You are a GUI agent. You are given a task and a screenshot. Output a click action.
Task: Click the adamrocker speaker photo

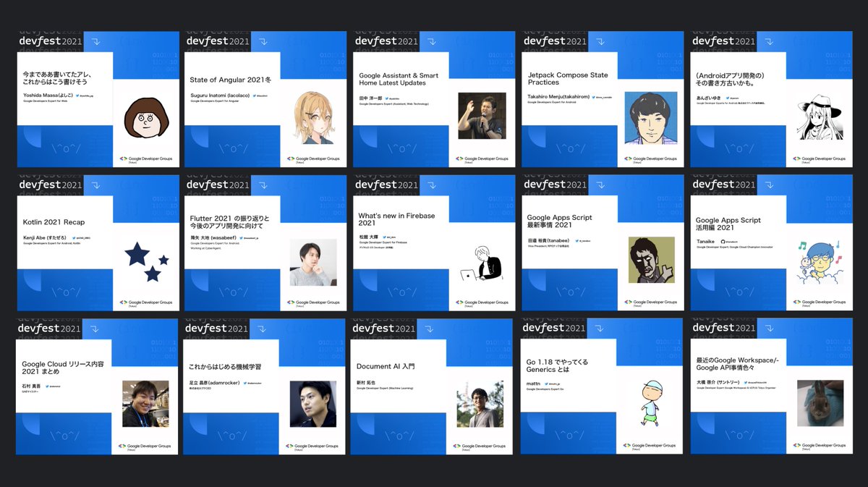(313, 404)
